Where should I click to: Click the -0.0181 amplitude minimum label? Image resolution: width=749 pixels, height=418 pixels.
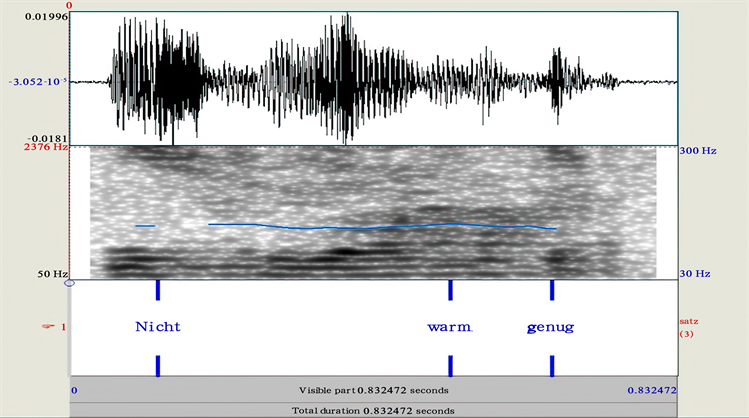(47, 138)
